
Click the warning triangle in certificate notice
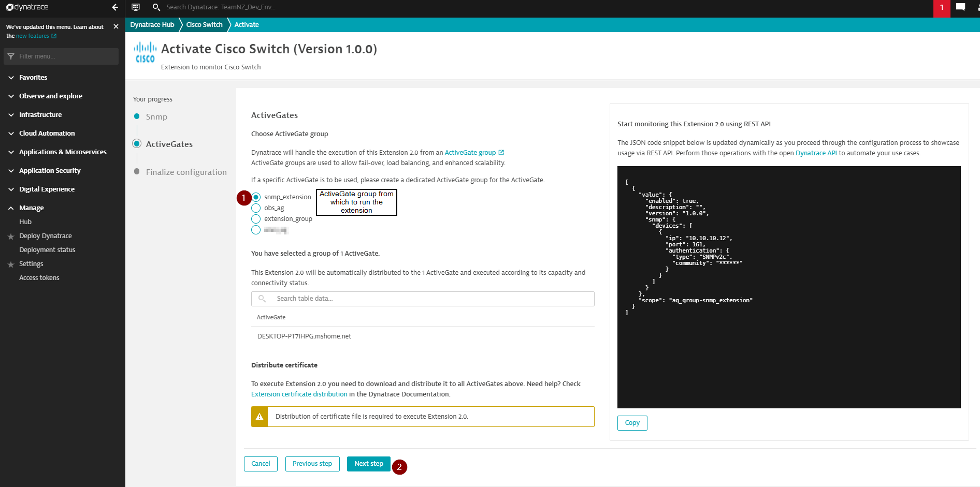pos(260,417)
